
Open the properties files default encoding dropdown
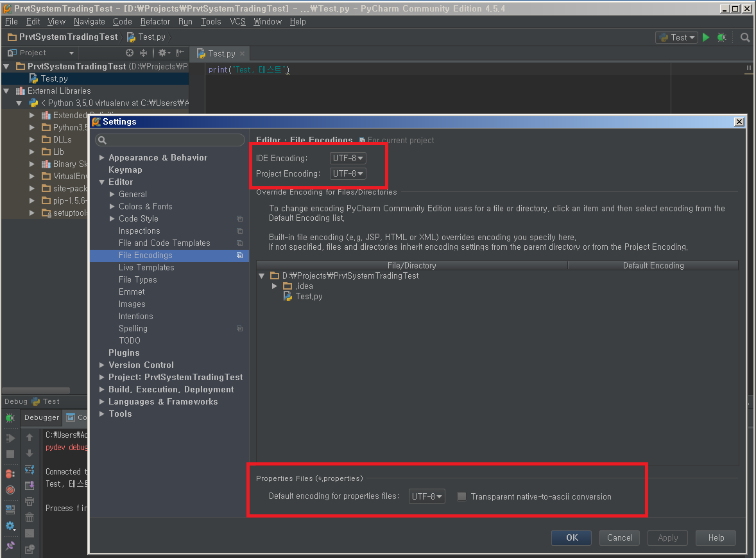(427, 496)
